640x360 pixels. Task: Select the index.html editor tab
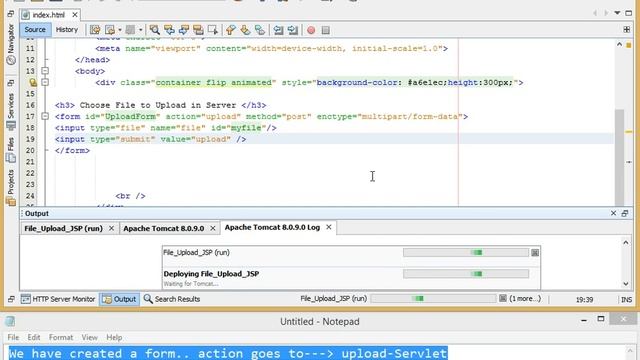[48, 15]
